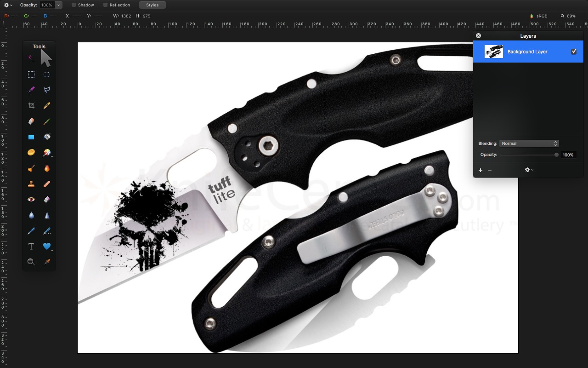Click the Styles button
The height and width of the screenshot is (368, 588).
pos(153,5)
